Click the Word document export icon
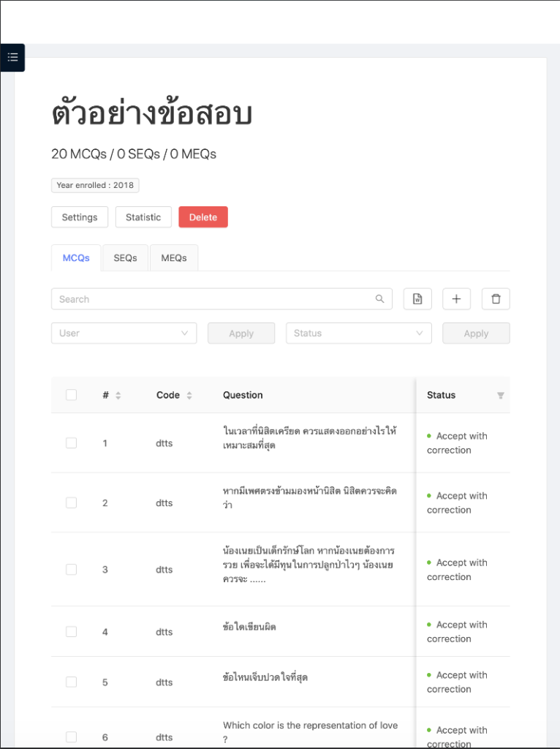Image resolution: width=560 pixels, height=749 pixels. pyautogui.click(x=417, y=299)
